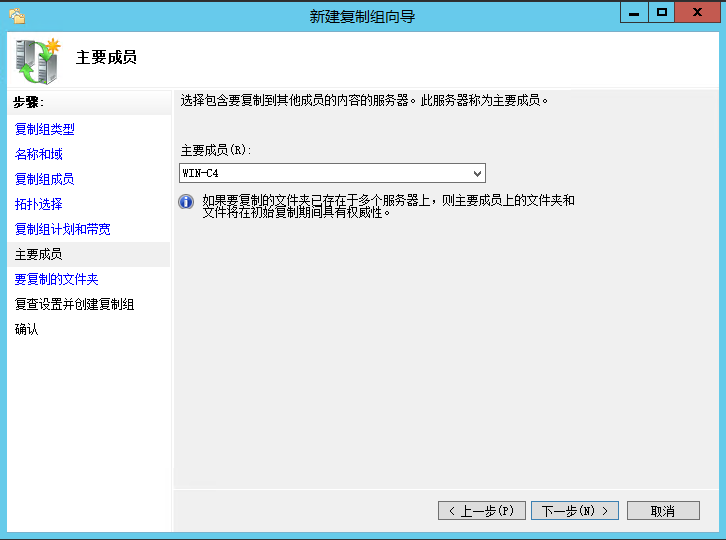This screenshot has width=726, height=540.
Task: Click the 下一步(N) next button
Action: [x=575, y=510]
